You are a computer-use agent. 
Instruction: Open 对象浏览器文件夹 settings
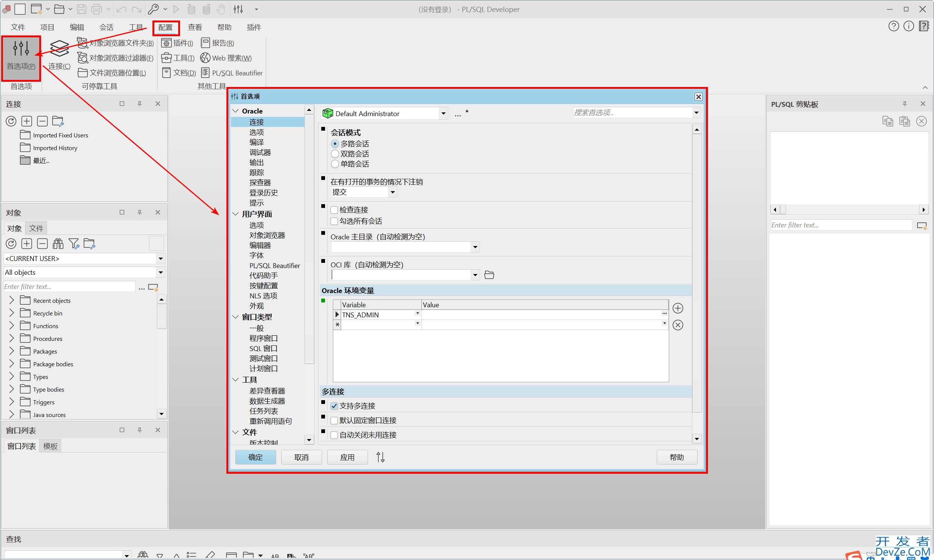(115, 43)
